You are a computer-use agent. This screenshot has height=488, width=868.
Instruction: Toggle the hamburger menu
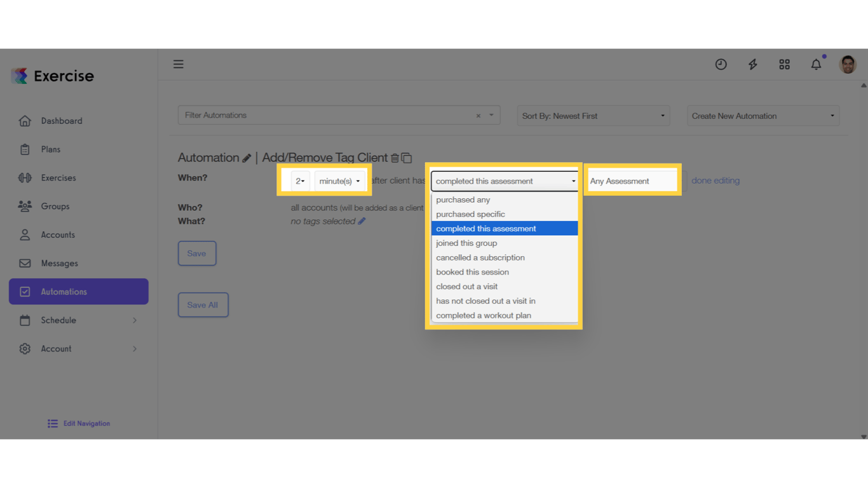click(178, 64)
